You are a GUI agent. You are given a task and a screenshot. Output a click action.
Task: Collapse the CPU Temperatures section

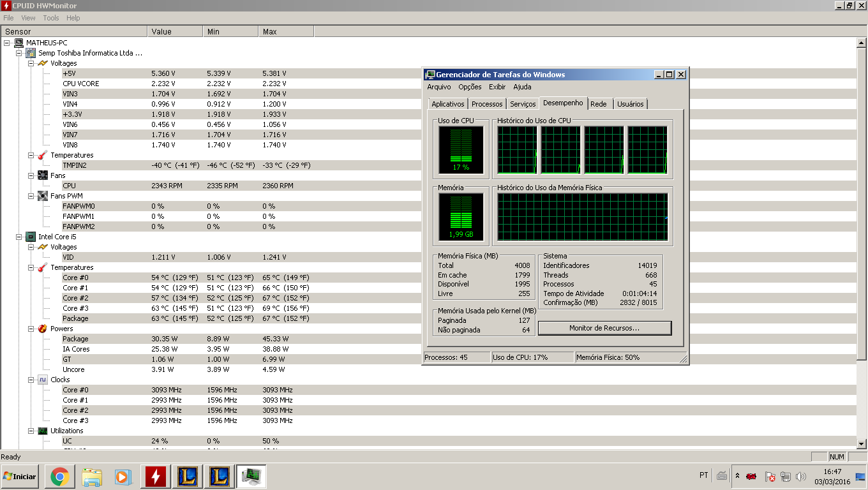(31, 267)
